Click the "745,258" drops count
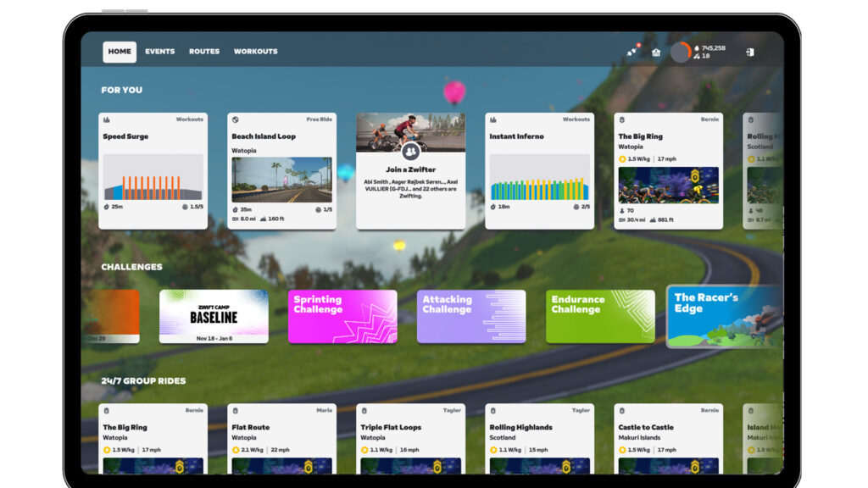Screen dimensions: 868x488 (x=714, y=48)
